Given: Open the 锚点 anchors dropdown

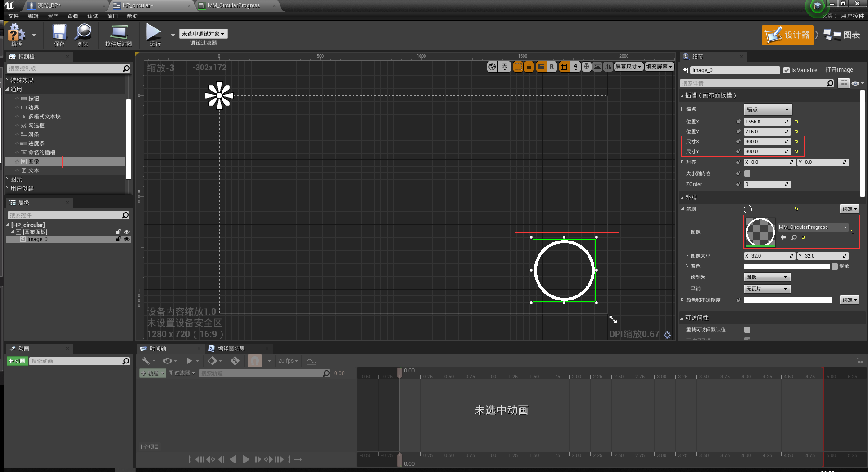Looking at the screenshot, I should coord(768,109).
